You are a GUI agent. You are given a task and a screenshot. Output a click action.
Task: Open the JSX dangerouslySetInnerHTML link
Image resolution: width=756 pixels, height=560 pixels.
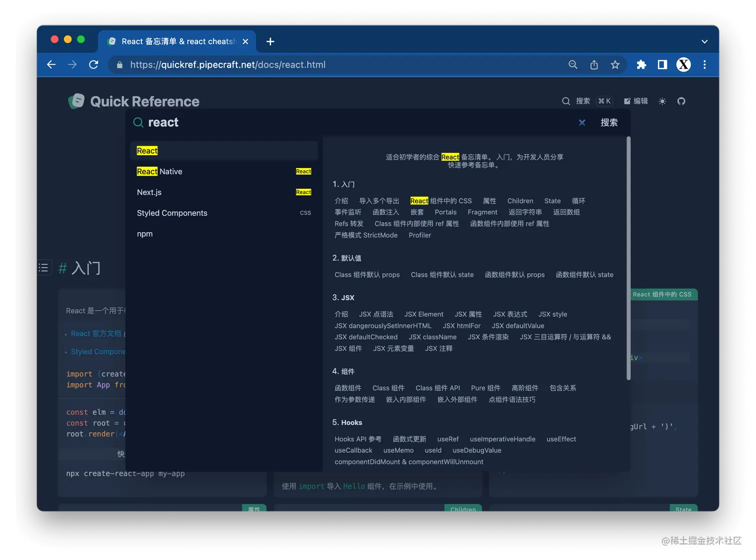pos(383,326)
